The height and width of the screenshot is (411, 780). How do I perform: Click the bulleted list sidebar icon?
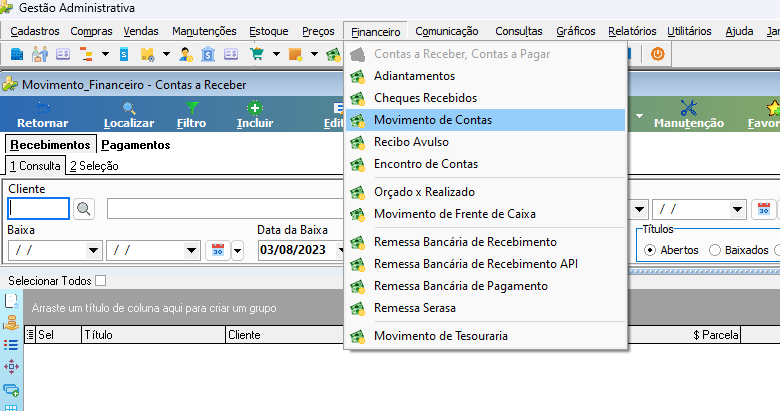click(x=11, y=345)
